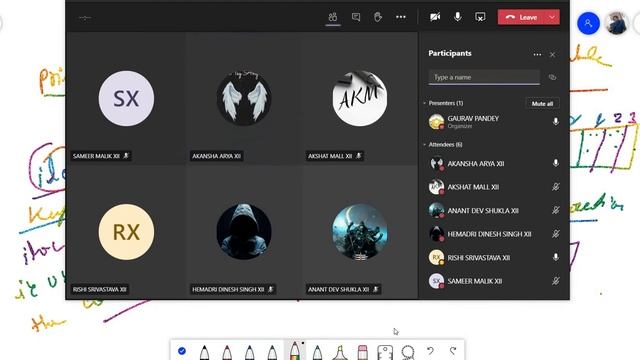Select the rainbow pen in whiteboard toolbar
640x360 pixels.
294,351
